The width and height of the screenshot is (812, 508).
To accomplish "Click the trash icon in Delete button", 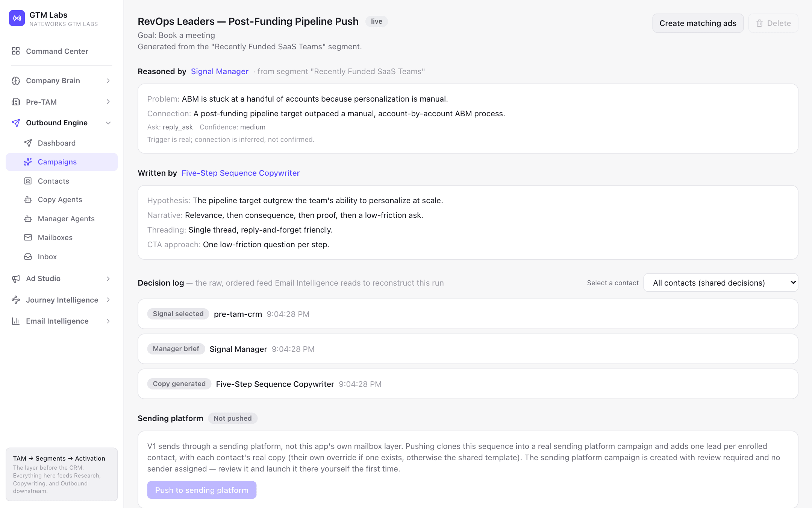I will click(759, 23).
